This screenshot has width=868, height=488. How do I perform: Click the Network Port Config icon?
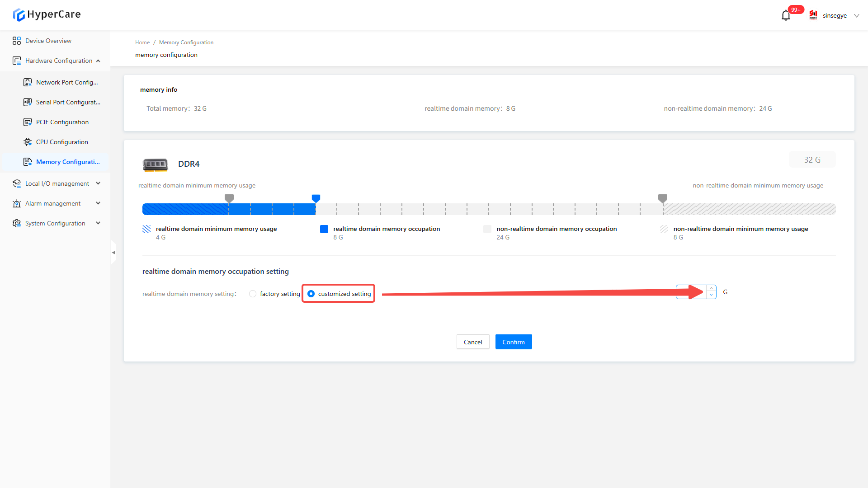click(x=28, y=82)
